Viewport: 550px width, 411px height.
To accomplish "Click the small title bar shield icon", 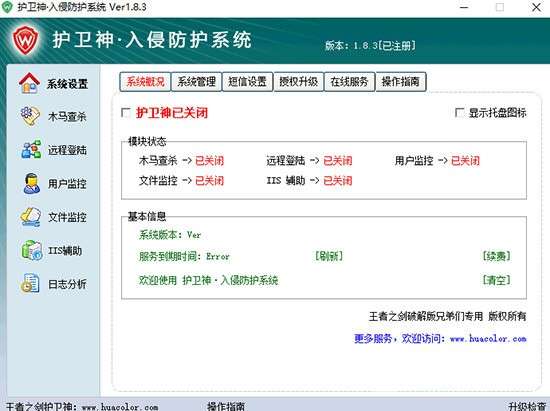I will (7, 7).
